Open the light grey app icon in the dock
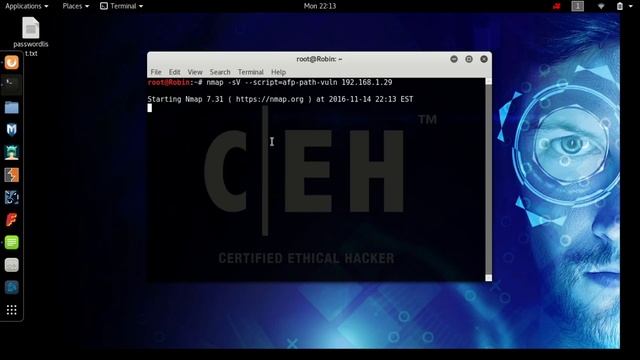Image resolution: width=640 pixels, height=360 pixels. [11, 265]
